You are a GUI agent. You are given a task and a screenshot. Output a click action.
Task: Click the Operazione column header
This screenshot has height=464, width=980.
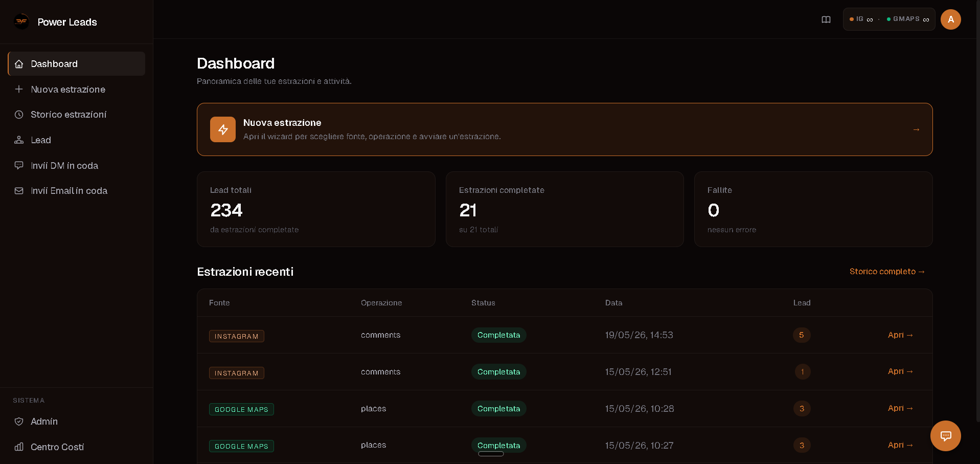pyautogui.click(x=381, y=303)
